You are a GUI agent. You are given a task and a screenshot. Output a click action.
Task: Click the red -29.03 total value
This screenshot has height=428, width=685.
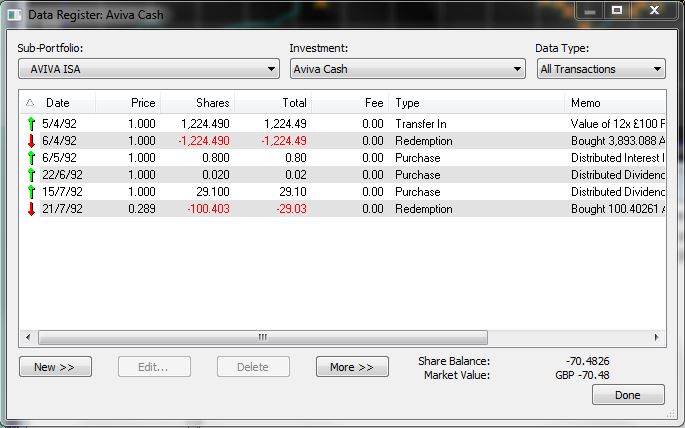coord(291,209)
